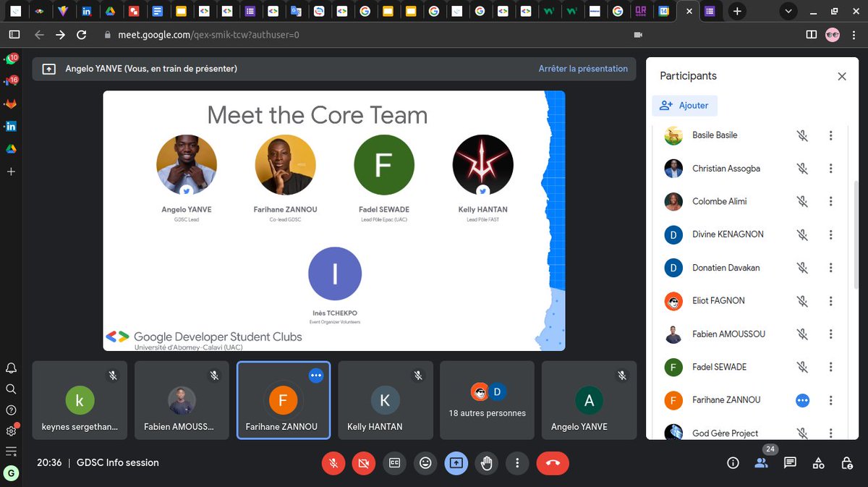This screenshot has width=868, height=487.
Task: Click 'Arrêter la présentation' link
Action: [x=583, y=69]
